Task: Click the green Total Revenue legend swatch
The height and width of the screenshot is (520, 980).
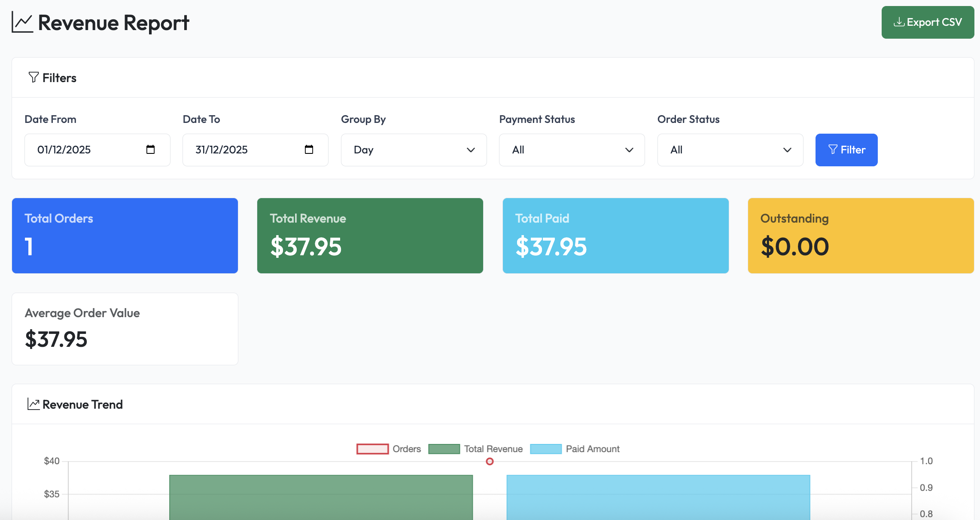Action: click(x=444, y=449)
